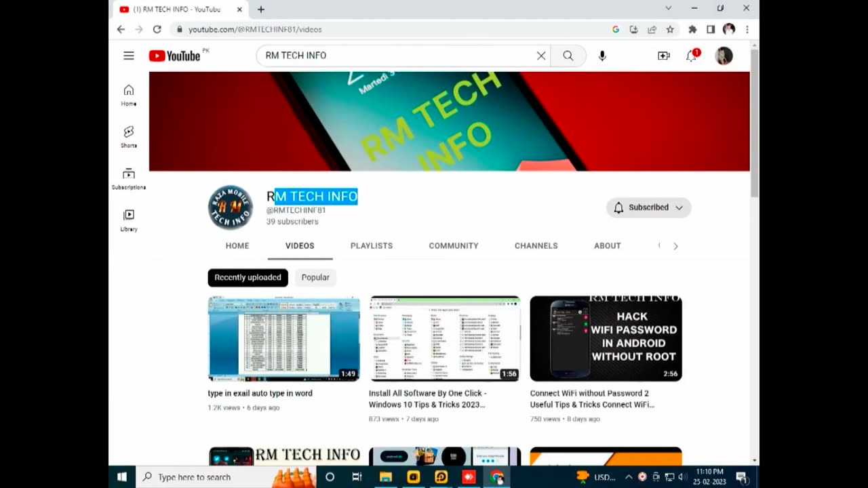This screenshot has height=488, width=868.
Task: Open the Install All Software video thumbnail
Action: coord(445,338)
